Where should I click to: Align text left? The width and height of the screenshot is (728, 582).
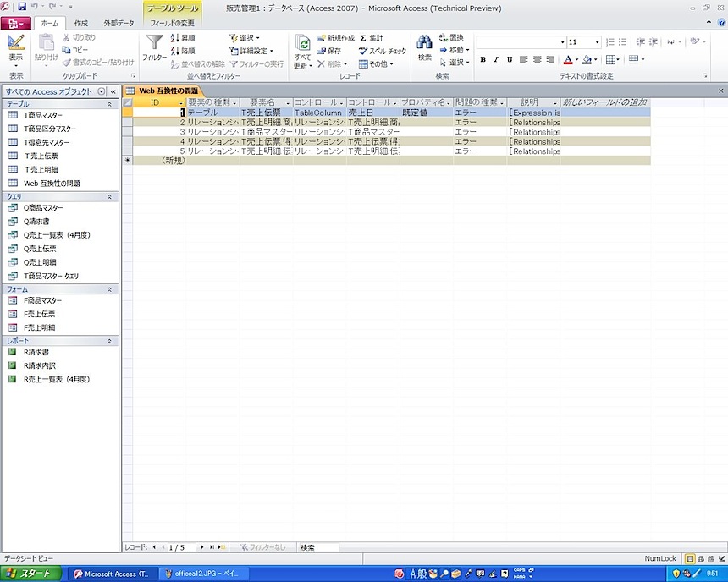[524, 59]
